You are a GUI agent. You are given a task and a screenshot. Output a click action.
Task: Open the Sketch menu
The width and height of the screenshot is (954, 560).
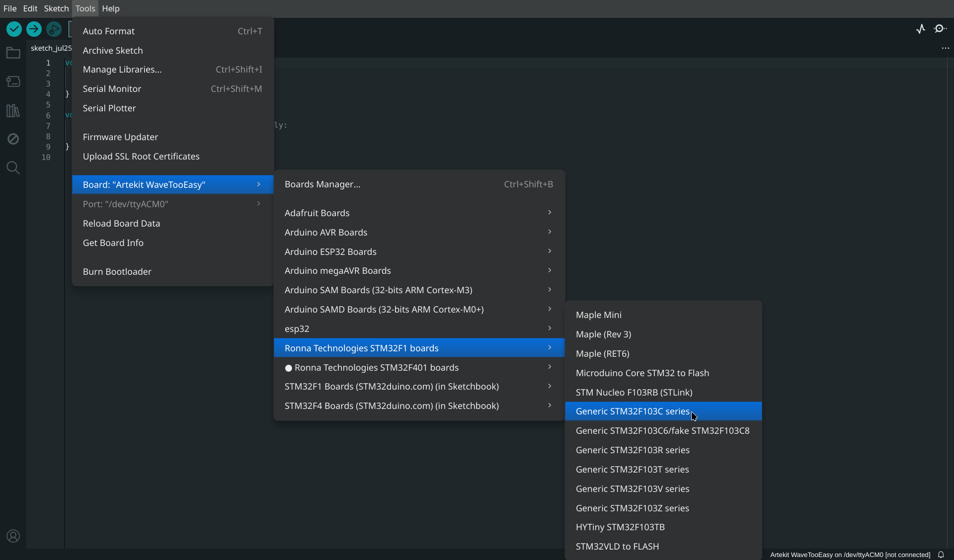click(56, 8)
